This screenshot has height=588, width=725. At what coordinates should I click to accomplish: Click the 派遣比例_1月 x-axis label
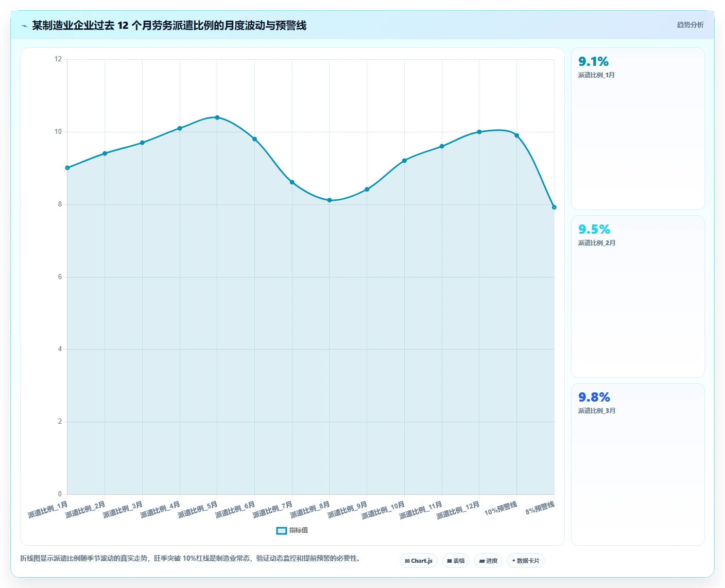pyautogui.click(x=48, y=510)
